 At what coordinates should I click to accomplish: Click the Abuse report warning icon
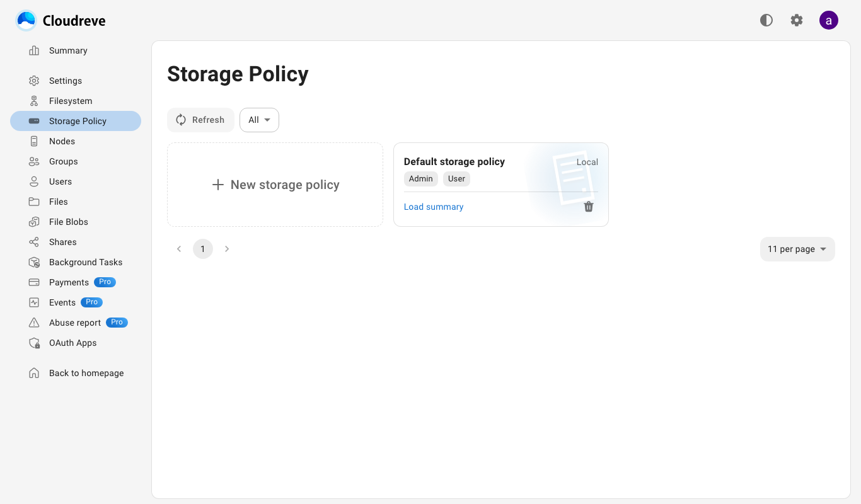point(34,323)
